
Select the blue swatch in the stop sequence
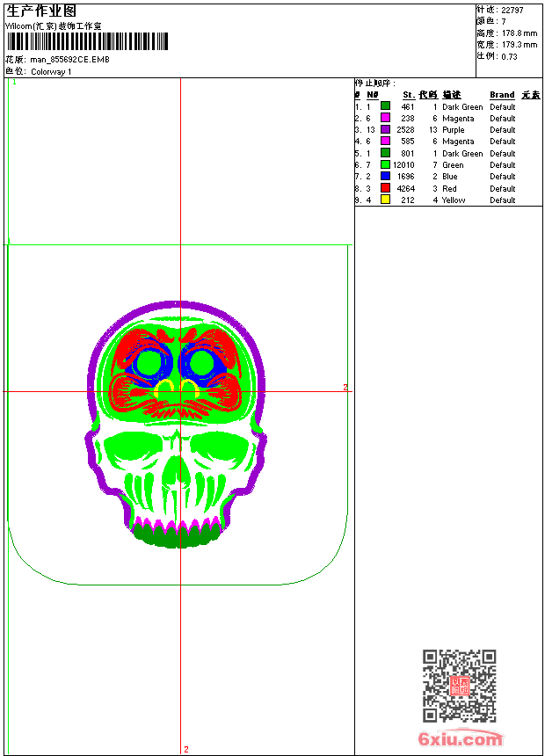click(x=385, y=177)
